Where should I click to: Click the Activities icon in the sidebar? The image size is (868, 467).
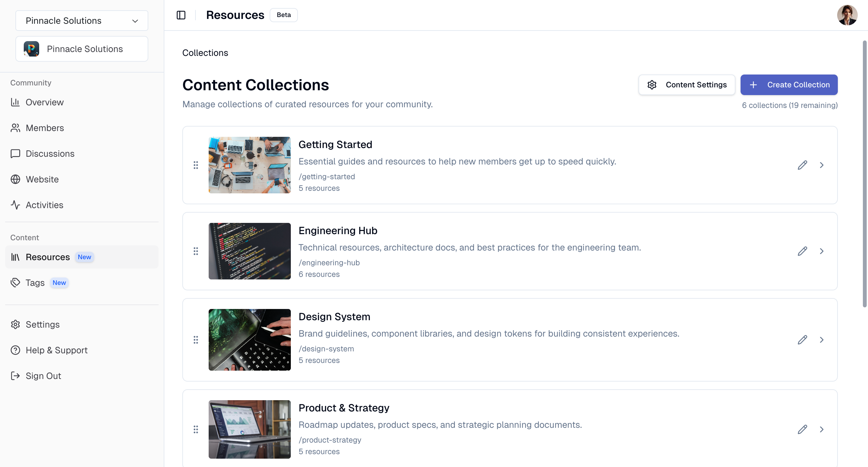tap(15, 205)
